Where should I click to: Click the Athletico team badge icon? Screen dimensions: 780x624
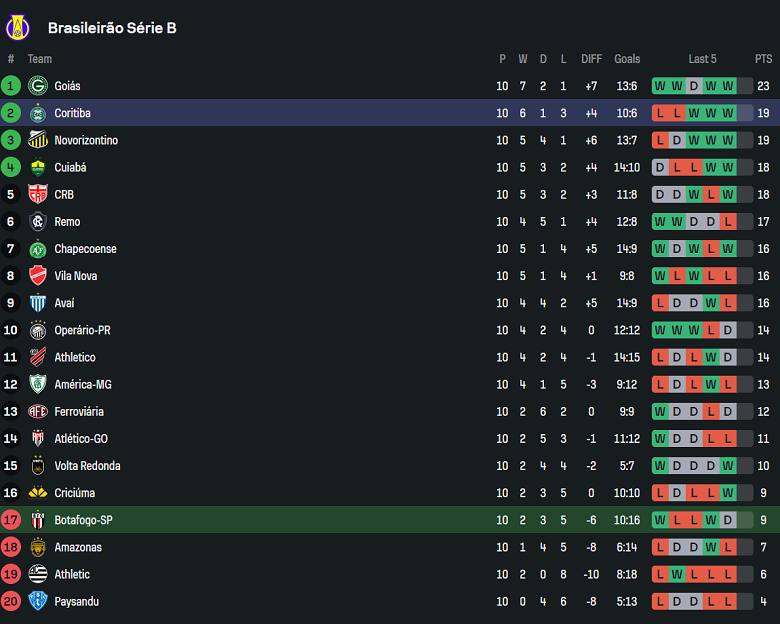pyautogui.click(x=38, y=357)
